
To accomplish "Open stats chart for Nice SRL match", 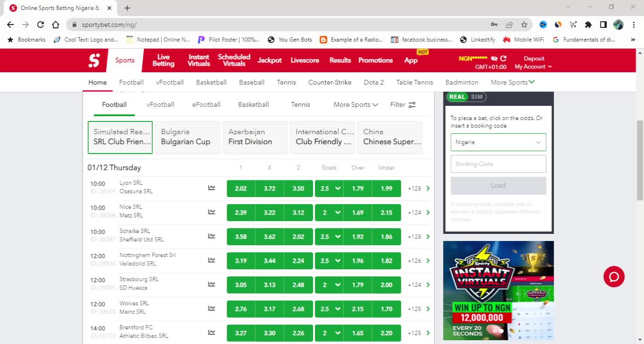I will (x=212, y=212).
